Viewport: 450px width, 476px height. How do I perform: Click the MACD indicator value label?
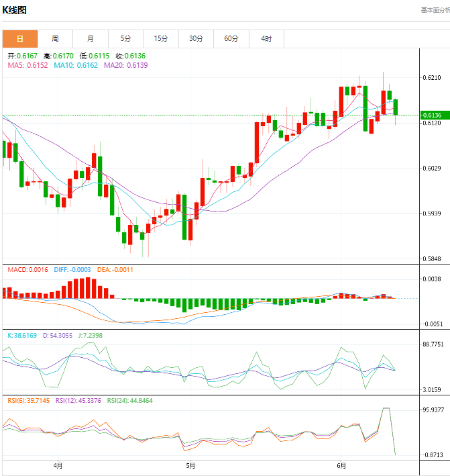[x=26, y=270]
